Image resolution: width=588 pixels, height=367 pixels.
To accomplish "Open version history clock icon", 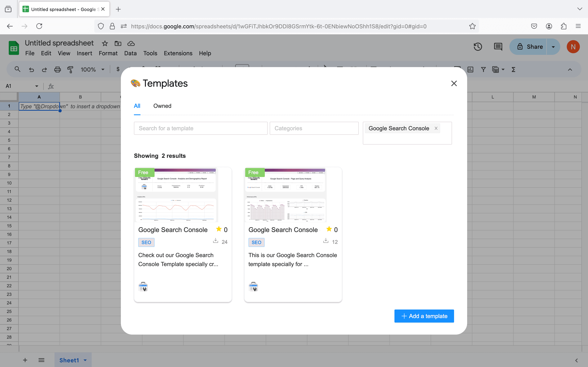I will coord(478,47).
